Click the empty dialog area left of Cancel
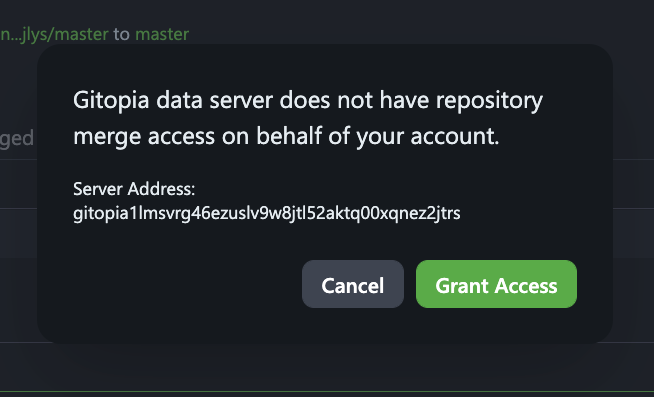The width and height of the screenshot is (654, 397). tap(184, 284)
